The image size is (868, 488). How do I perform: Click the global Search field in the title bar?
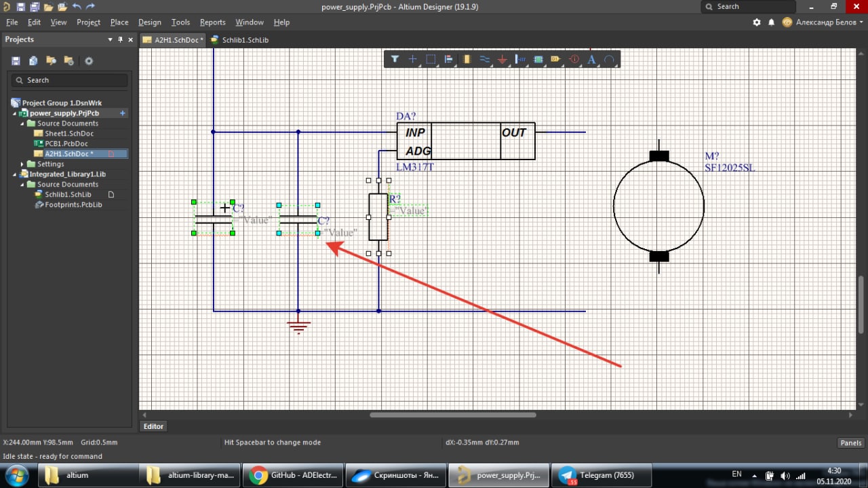tap(749, 7)
